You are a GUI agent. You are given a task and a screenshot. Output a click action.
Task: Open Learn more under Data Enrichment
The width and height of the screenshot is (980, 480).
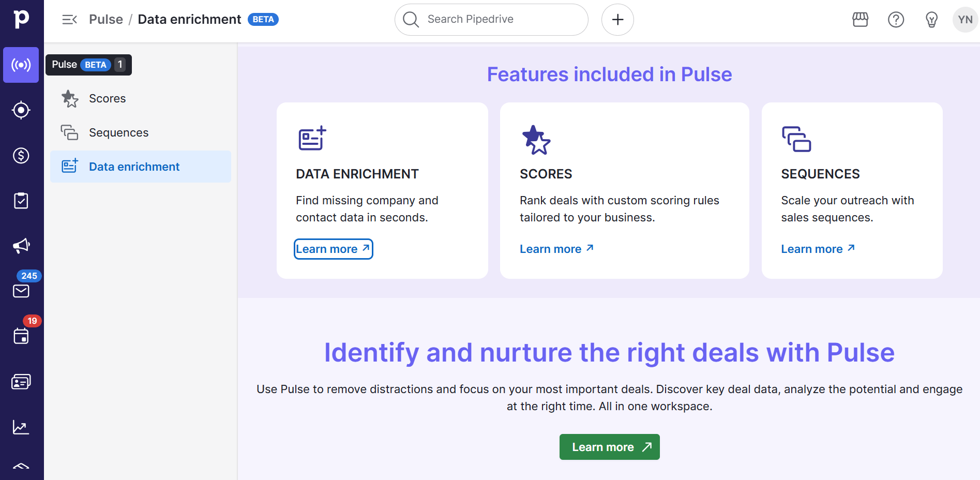click(x=333, y=249)
